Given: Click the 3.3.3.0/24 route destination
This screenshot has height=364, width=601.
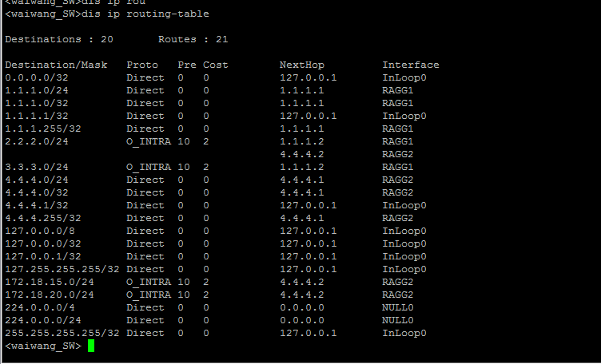Looking at the screenshot, I should coord(37,167).
